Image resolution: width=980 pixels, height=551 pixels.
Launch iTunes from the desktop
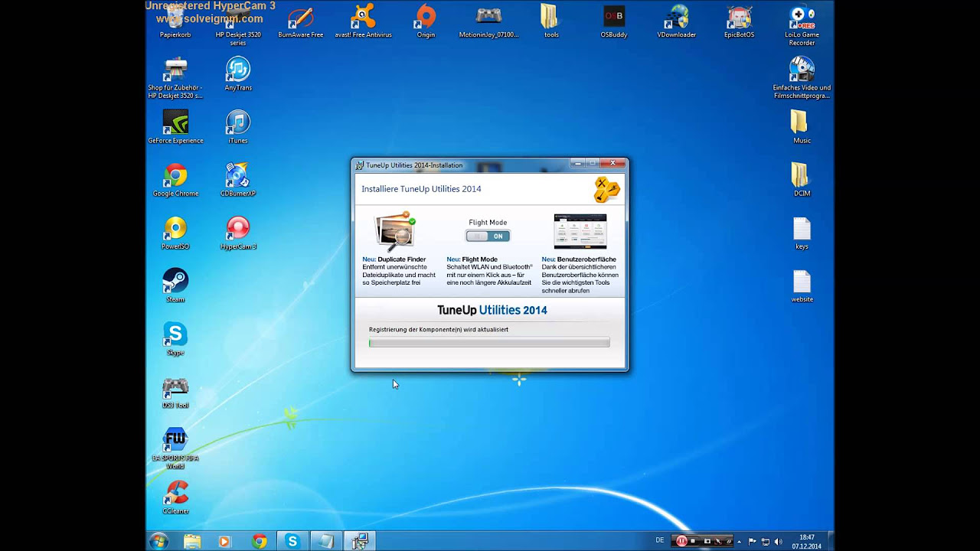pos(238,127)
